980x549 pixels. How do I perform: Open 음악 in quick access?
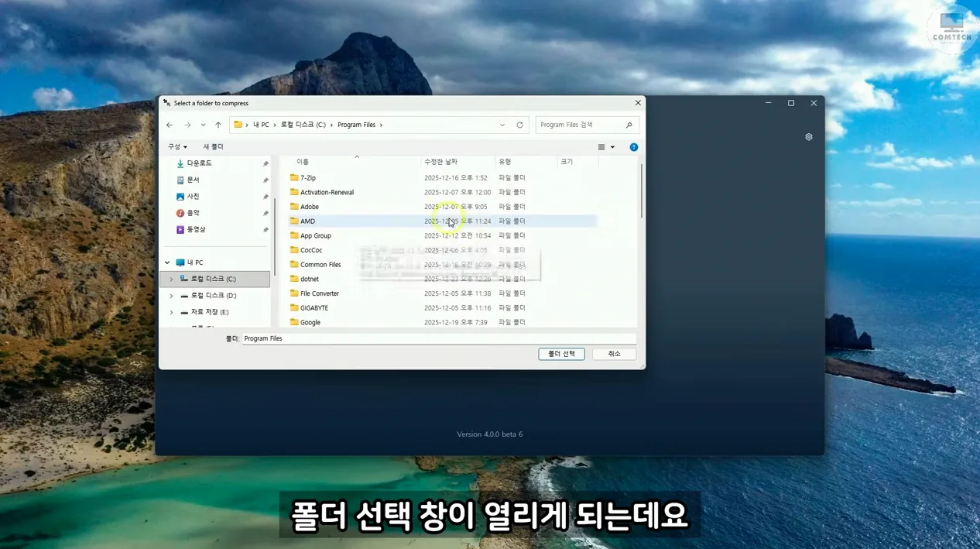tap(193, 213)
